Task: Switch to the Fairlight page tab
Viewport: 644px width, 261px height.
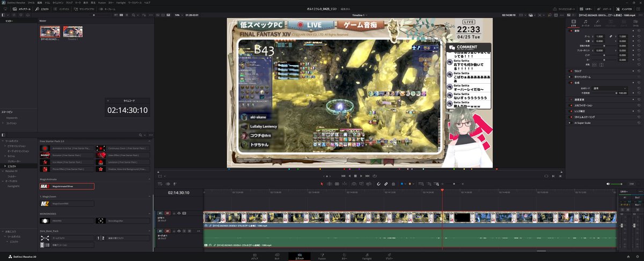Action: pyautogui.click(x=367, y=256)
